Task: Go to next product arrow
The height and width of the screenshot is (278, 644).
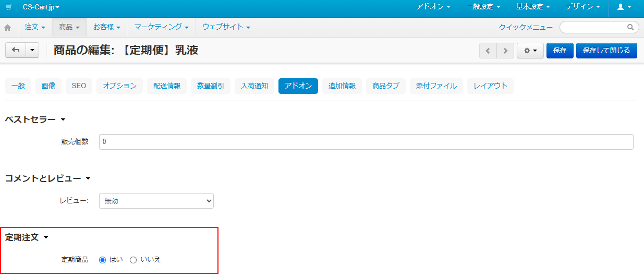Action: pyautogui.click(x=505, y=51)
